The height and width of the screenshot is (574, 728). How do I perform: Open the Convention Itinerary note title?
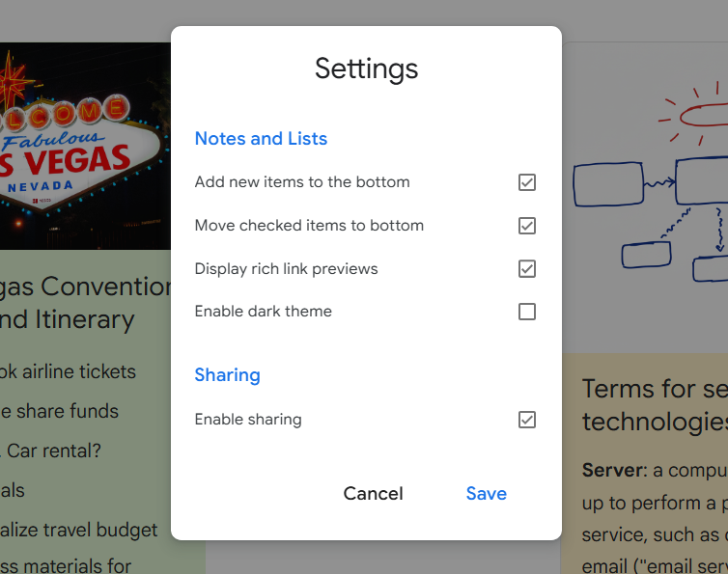pyautogui.click(x=82, y=303)
